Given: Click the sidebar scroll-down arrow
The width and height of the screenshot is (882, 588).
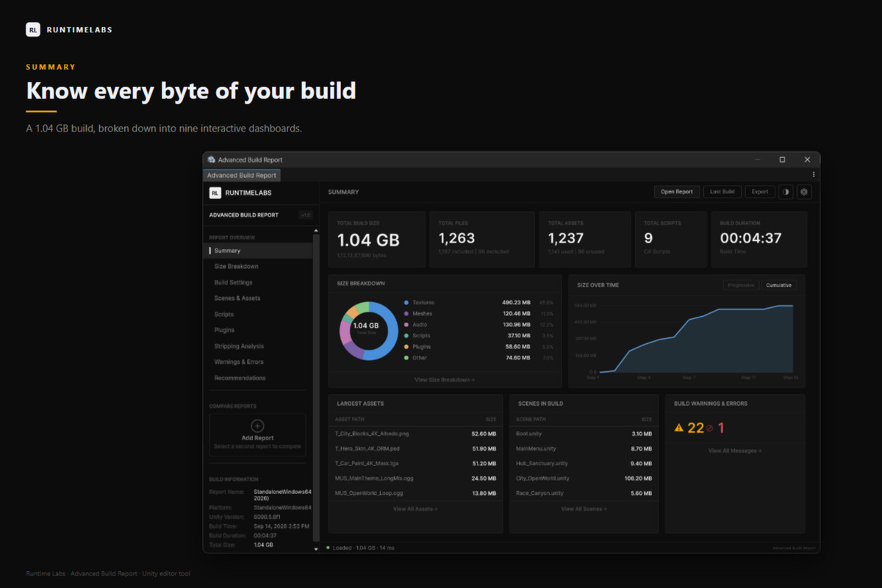Looking at the screenshot, I should point(316,548).
